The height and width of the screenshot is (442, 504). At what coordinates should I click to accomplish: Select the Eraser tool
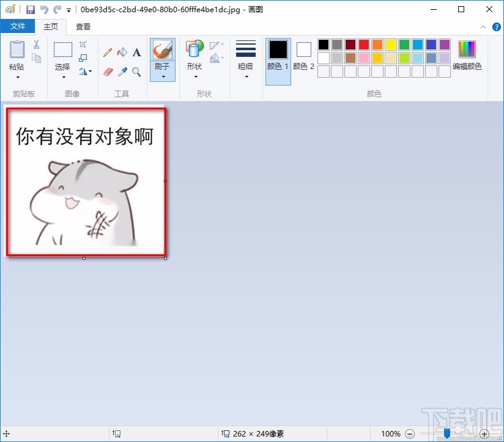click(x=108, y=72)
